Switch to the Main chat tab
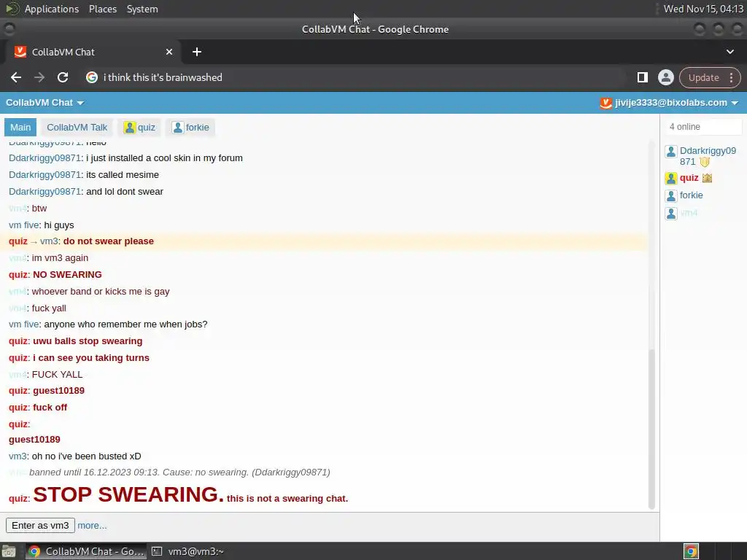 coord(20,127)
